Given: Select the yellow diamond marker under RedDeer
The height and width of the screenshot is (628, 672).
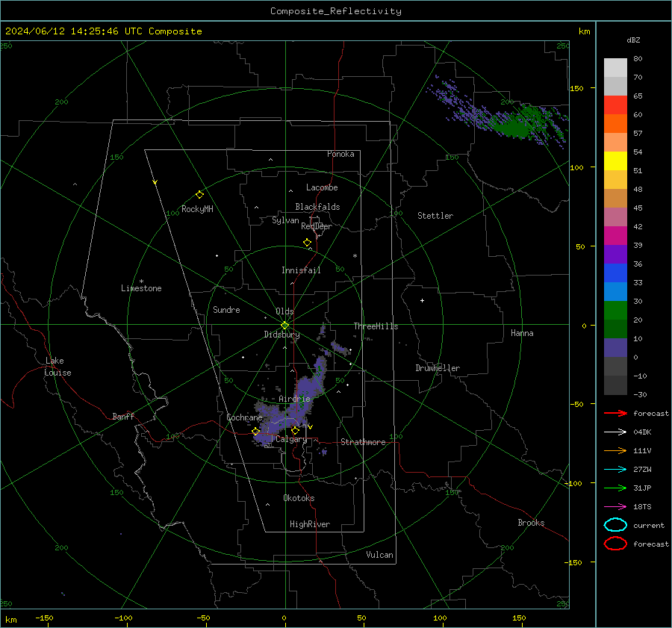Looking at the screenshot, I should point(307,243).
